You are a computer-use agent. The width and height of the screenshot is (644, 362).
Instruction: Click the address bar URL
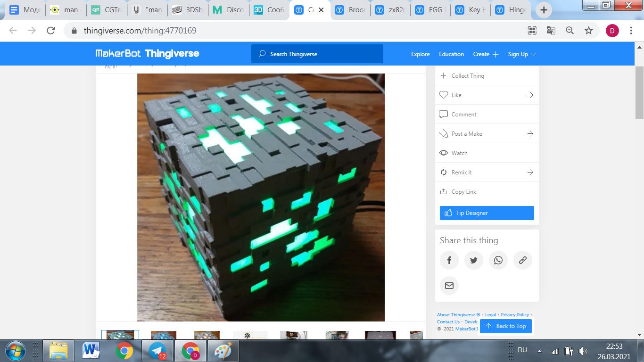click(140, 31)
